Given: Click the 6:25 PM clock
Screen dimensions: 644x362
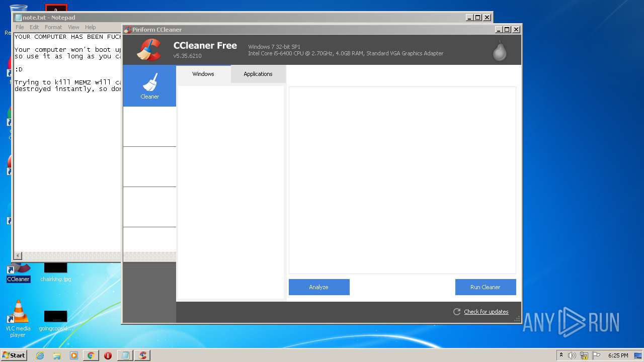Looking at the screenshot, I should point(618,355).
